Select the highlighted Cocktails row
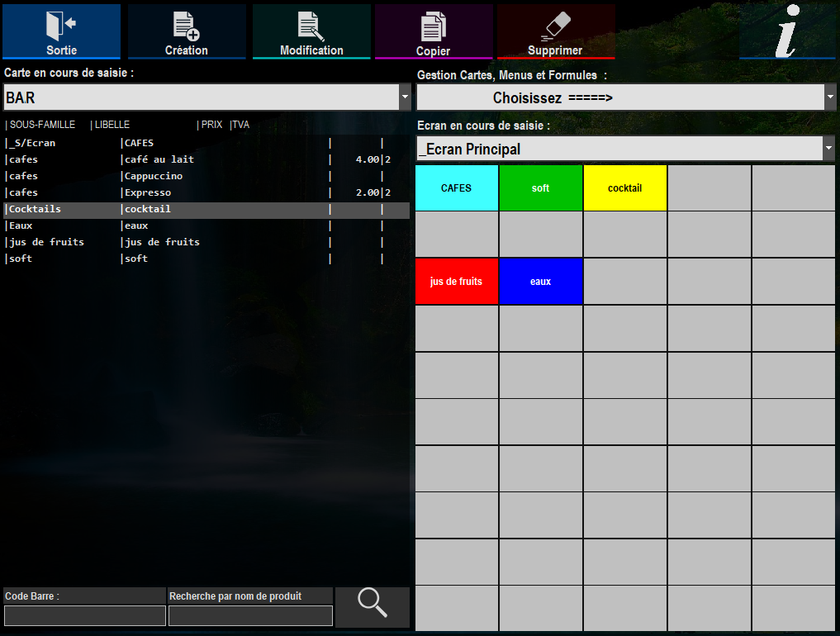The width and height of the screenshot is (840, 636). tap(206, 209)
